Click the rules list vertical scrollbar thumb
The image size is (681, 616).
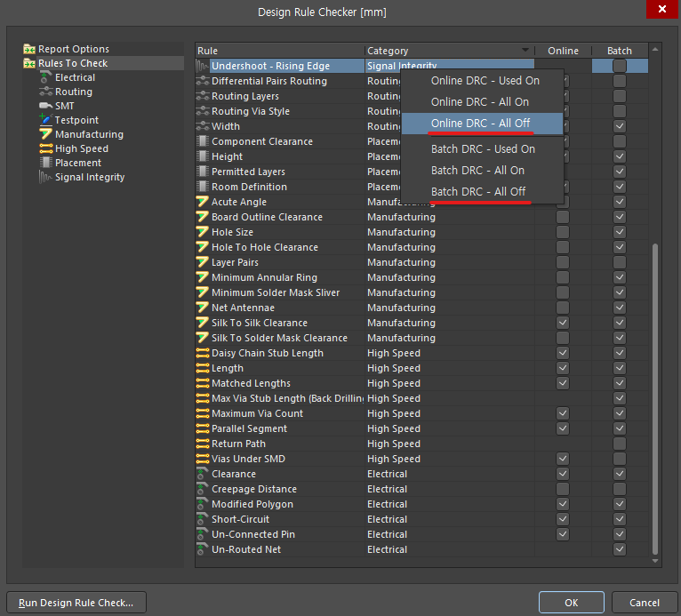[x=655, y=399]
